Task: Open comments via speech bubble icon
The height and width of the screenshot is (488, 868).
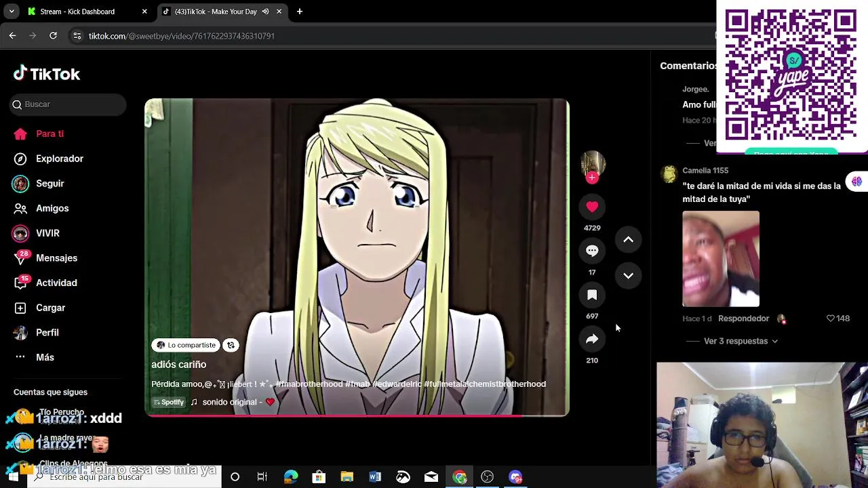Action: click(x=592, y=251)
